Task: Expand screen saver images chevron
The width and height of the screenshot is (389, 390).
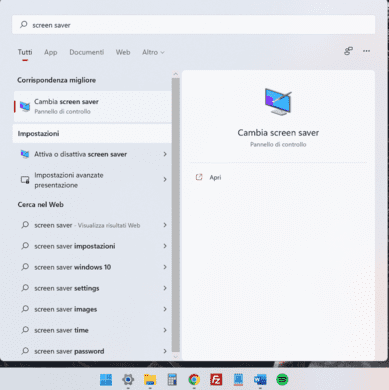Action: point(165,309)
